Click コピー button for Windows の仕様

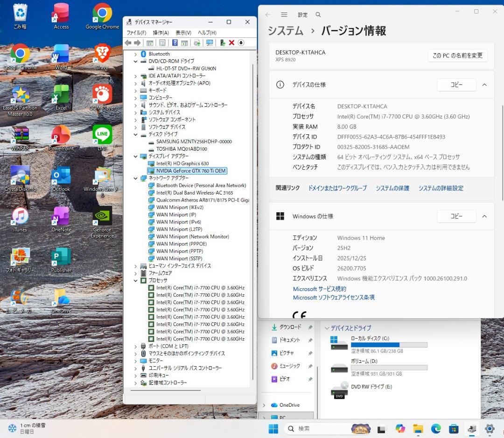pyautogui.click(x=456, y=216)
